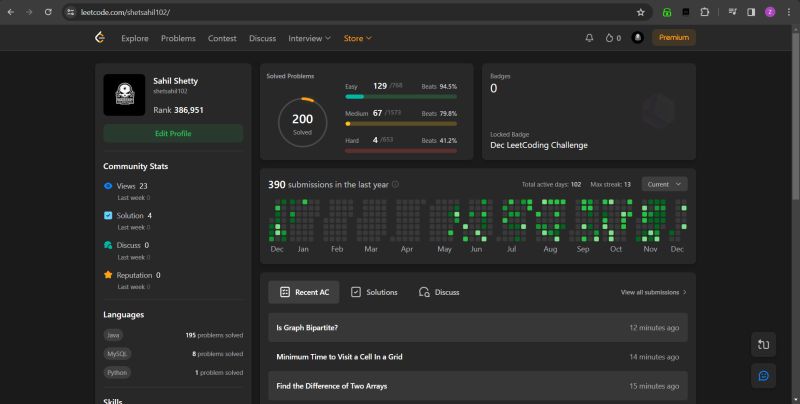The height and width of the screenshot is (404, 800).
Task: Open View all submissions link
Action: point(653,292)
